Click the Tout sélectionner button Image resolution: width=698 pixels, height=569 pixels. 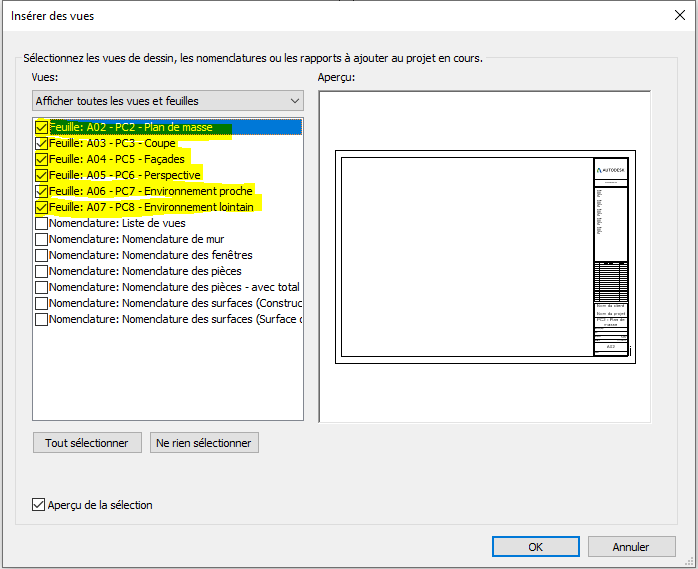click(87, 442)
